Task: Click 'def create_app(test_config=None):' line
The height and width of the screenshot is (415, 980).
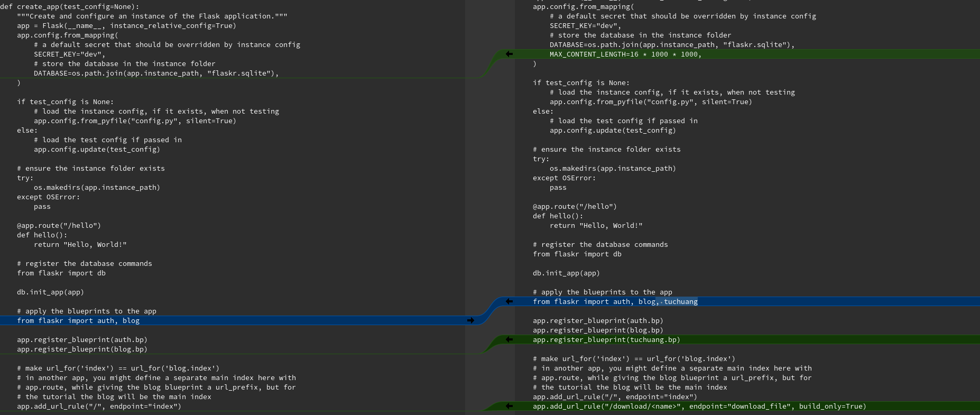Action: coord(70,6)
